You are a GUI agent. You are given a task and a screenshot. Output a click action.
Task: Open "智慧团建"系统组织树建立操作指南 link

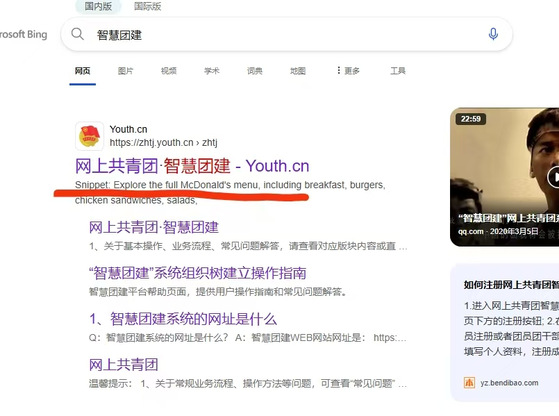point(197,273)
